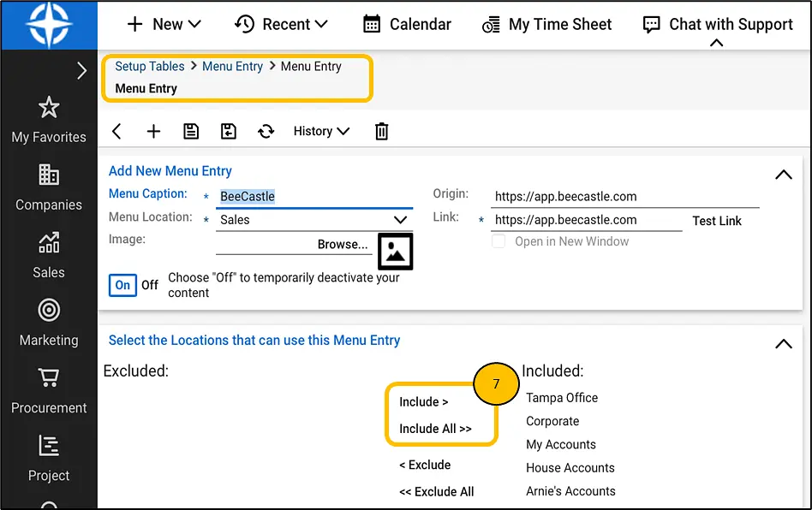The height and width of the screenshot is (510, 812).
Task: Click the time sheet coins icon
Action: (491, 25)
